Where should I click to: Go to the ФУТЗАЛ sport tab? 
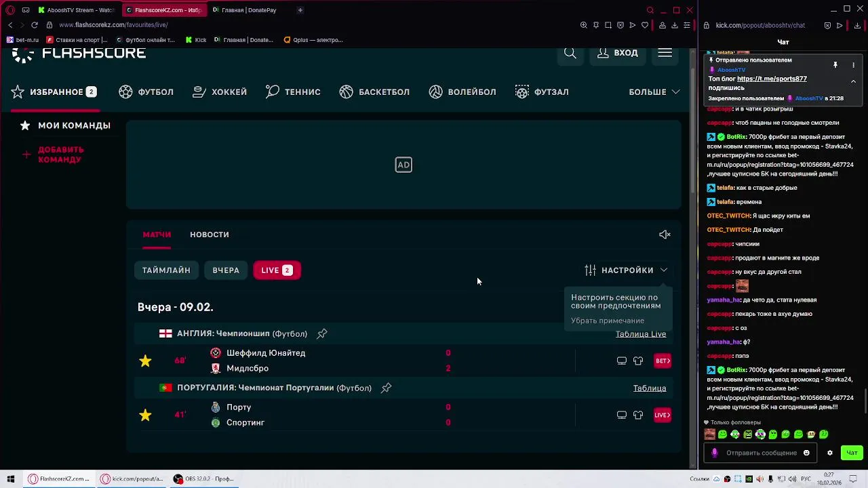[x=542, y=91]
